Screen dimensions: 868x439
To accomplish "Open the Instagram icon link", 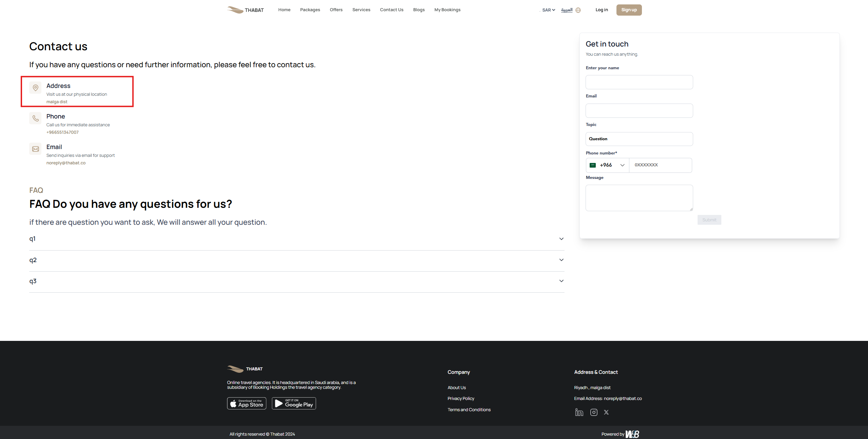I will 593,412.
